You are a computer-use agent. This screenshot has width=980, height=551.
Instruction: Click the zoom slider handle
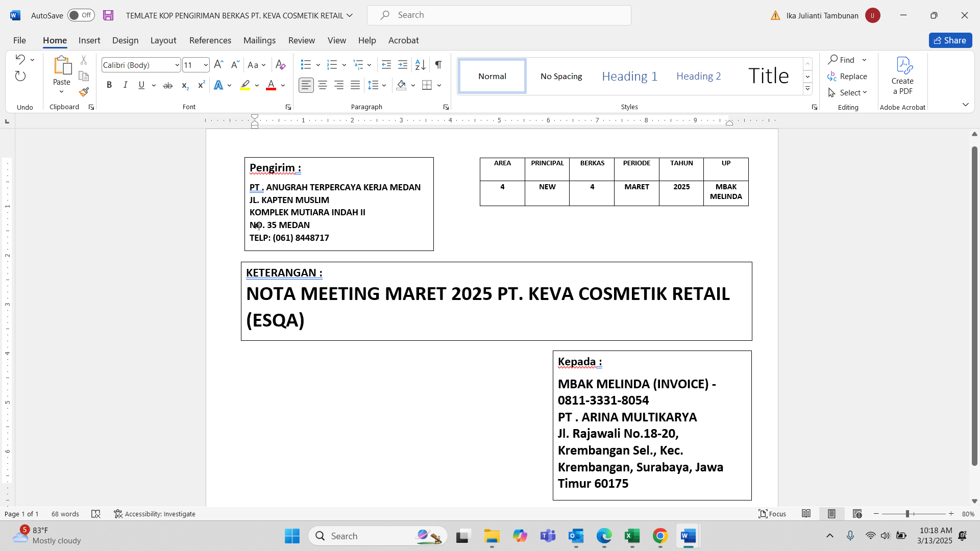(x=908, y=514)
